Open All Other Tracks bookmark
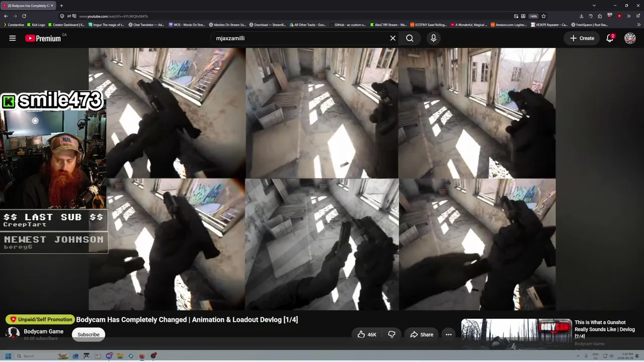The image size is (644, 362). pyautogui.click(x=307, y=25)
